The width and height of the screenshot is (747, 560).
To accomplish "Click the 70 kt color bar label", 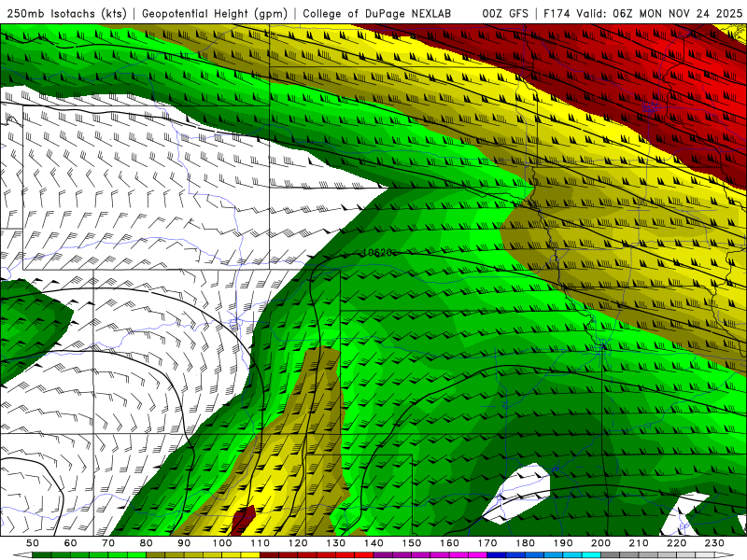I will click(108, 543).
